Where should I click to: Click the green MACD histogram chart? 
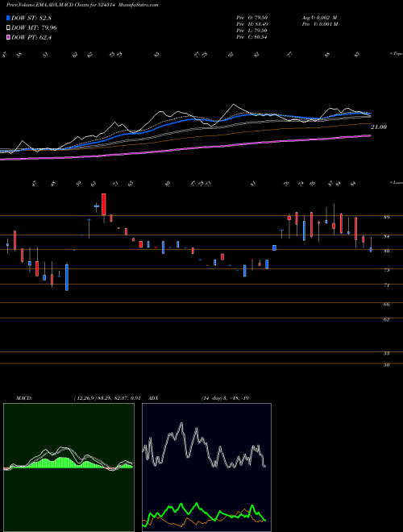(69, 468)
